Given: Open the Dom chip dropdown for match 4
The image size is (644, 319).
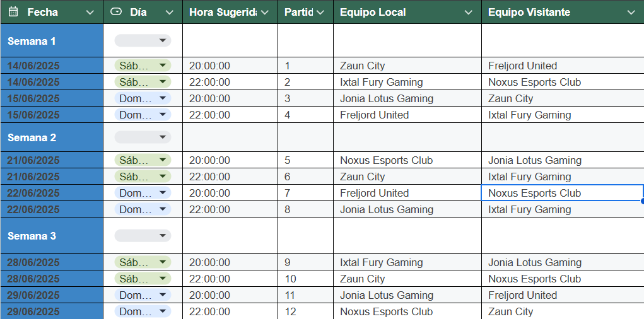Looking at the screenshot, I should tap(143, 115).
